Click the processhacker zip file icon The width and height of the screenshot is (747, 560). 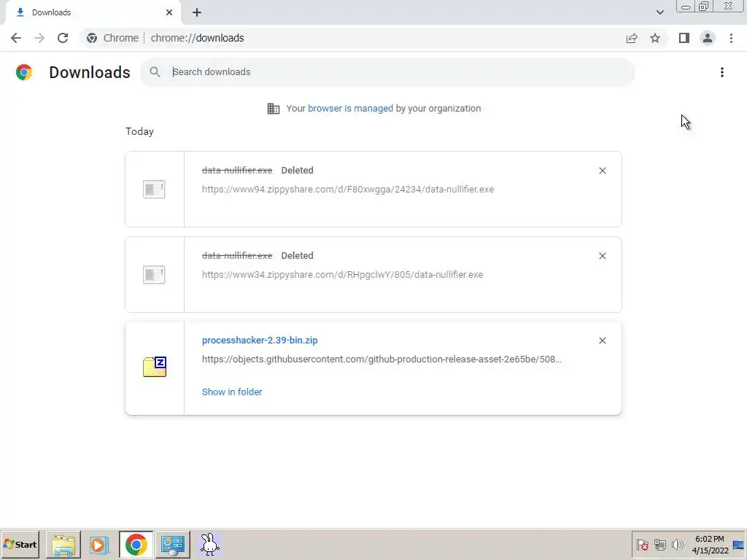click(x=155, y=367)
